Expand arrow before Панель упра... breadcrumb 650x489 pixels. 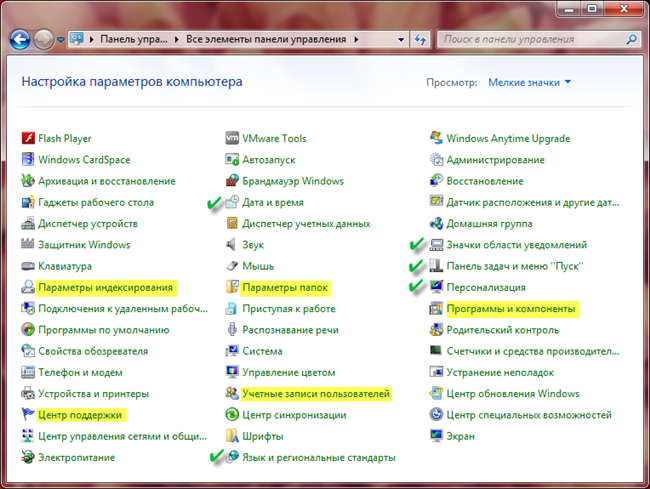click(92, 39)
